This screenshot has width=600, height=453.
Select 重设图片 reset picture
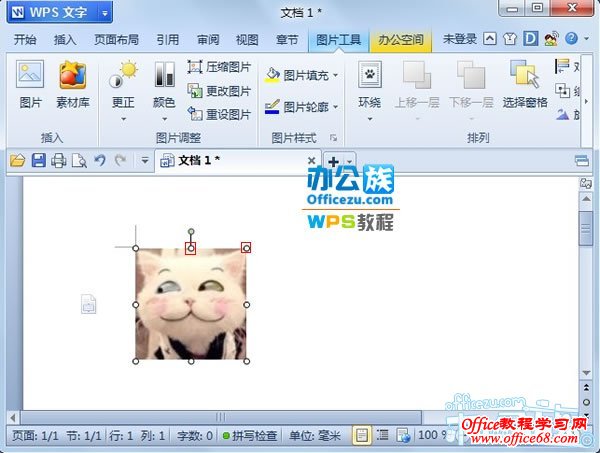pos(219,114)
